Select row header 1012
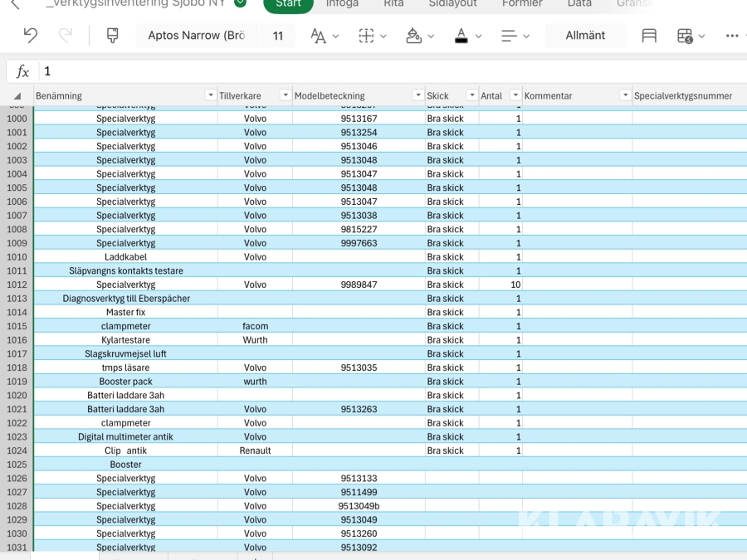Image resolution: width=747 pixels, height=560 pixels. tap(17, 285)
